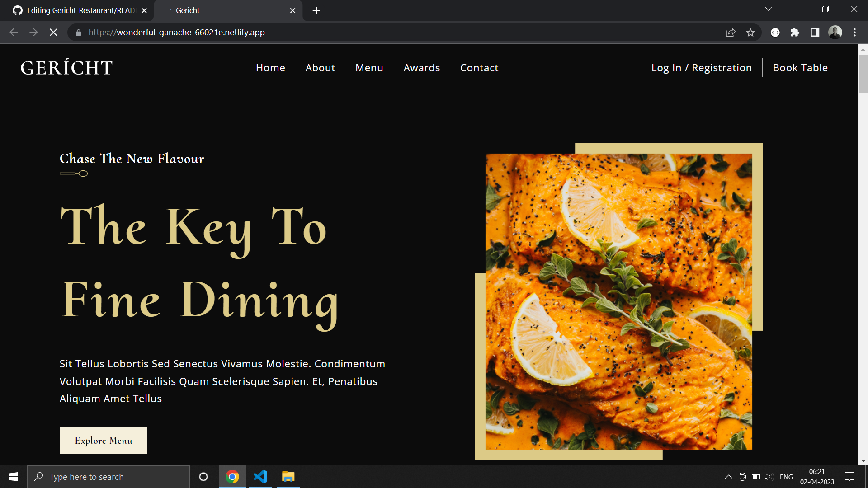Open the Chrome profile avatar
The width and height of the screenshot is (868, 488).
click(835, 33)
